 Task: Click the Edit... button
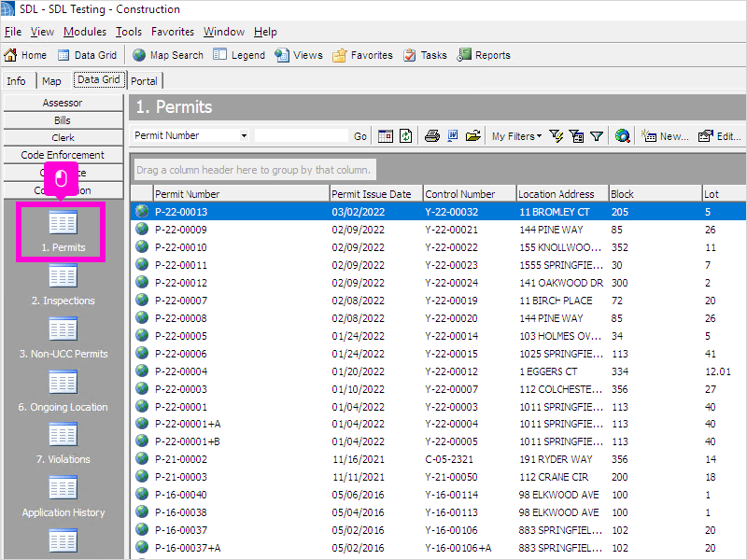point(719,136)
